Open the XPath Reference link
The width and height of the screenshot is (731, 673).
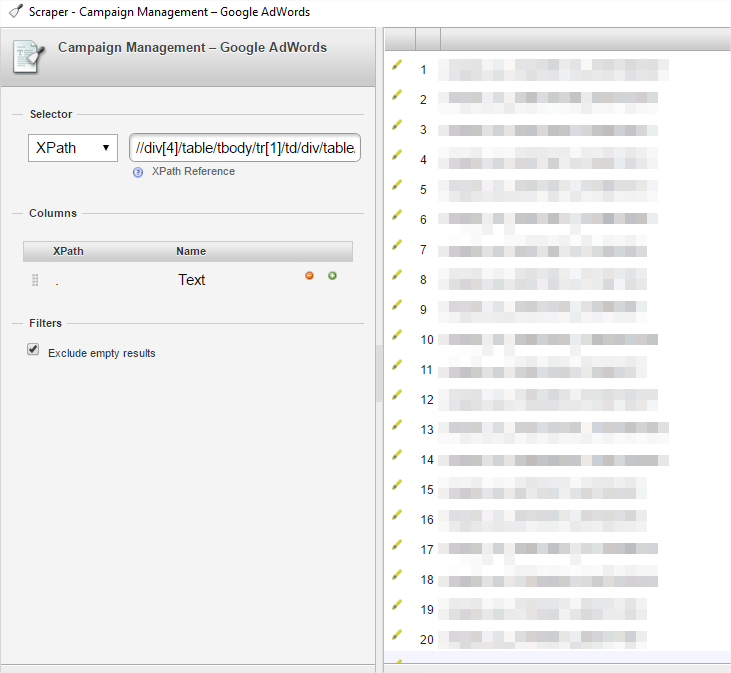pos(193,172)
